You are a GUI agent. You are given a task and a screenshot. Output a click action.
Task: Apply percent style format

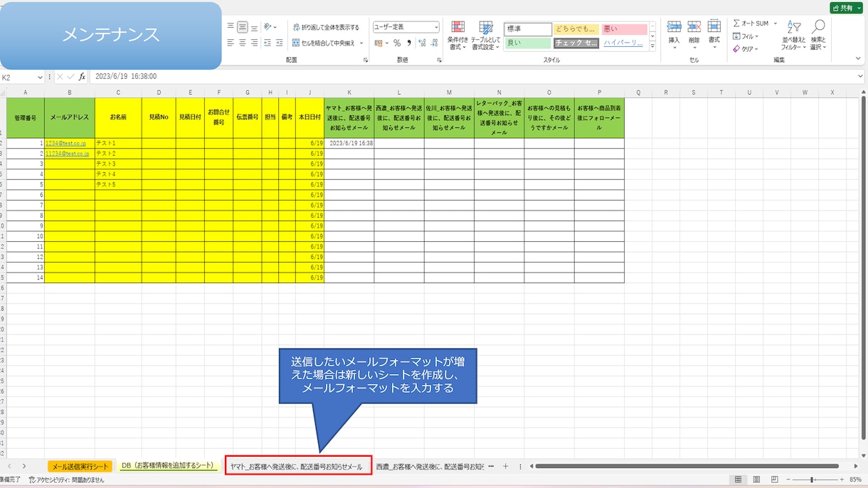pyautogui.click(x=397, y=43)
